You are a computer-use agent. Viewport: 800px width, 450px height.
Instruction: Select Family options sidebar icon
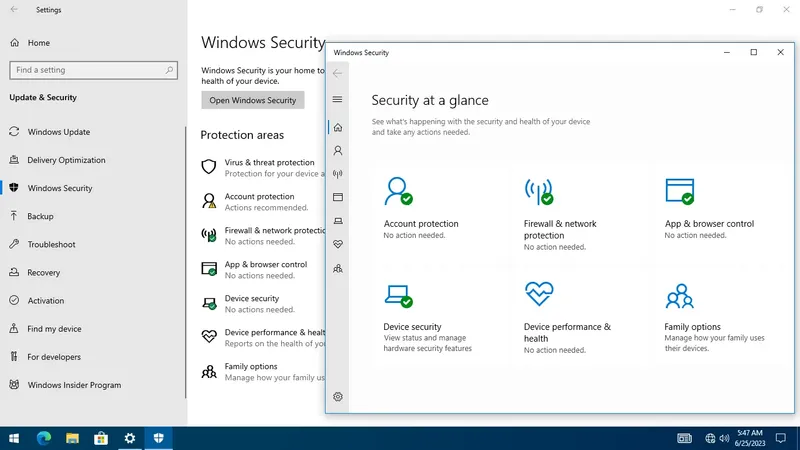point(338,268)
